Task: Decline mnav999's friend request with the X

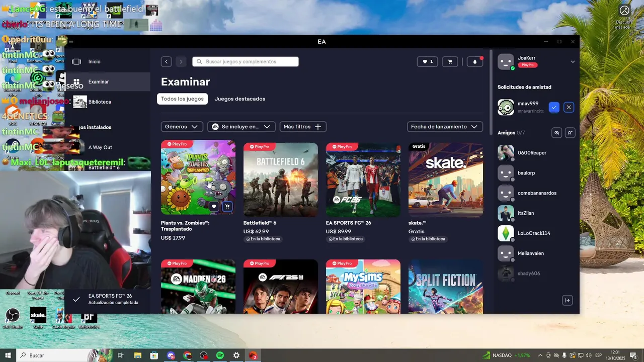Action: pos(569,107)
